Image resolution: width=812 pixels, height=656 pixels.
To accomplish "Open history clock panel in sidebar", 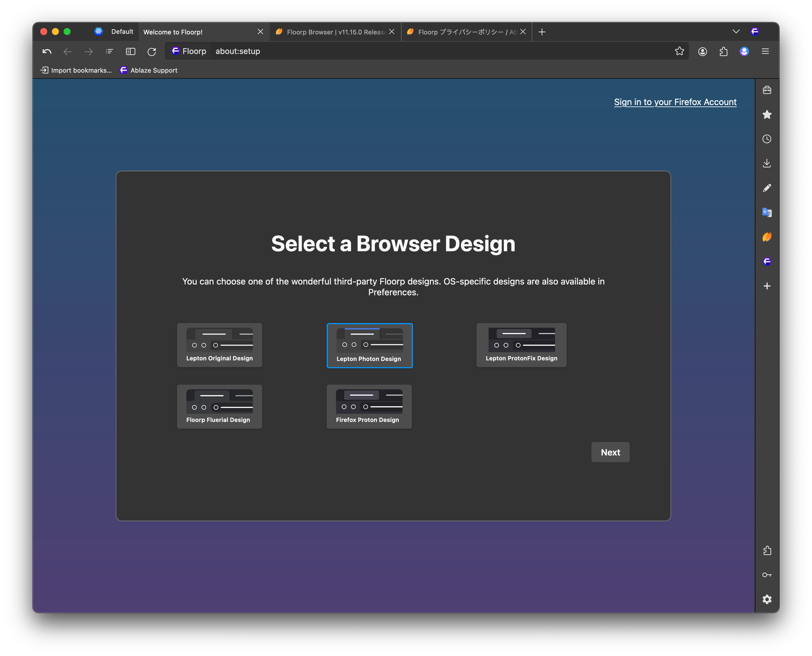I will (x=767, y=139).
